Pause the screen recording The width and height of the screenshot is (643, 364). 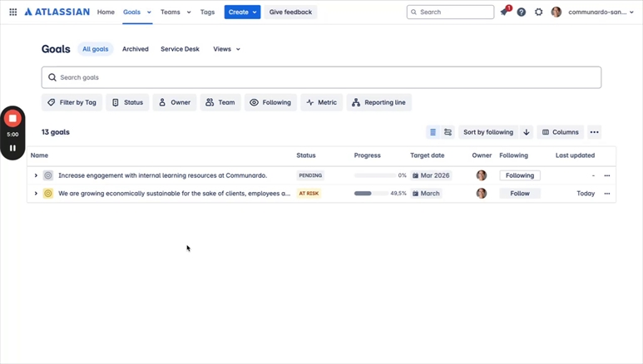coord(12,148)
